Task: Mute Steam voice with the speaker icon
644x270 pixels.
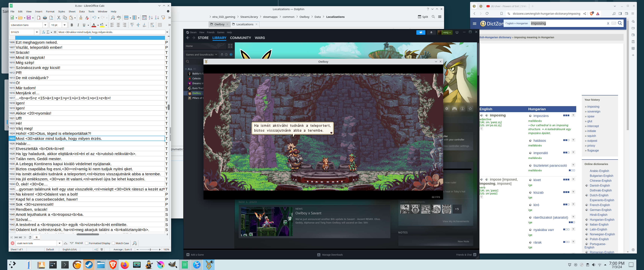Action: [421, 32]
